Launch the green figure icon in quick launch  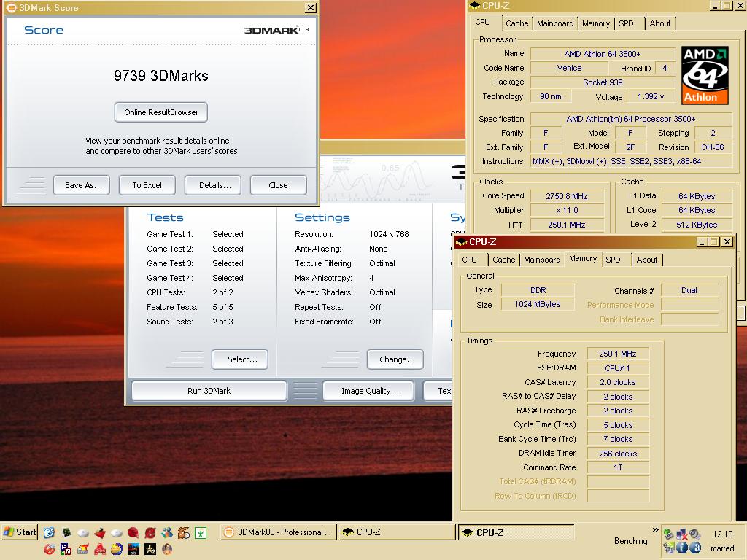coord(201,533)
